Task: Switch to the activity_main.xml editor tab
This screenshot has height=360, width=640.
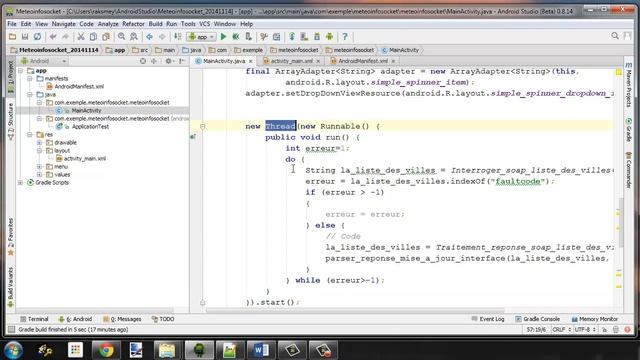Action: point(291,61)
